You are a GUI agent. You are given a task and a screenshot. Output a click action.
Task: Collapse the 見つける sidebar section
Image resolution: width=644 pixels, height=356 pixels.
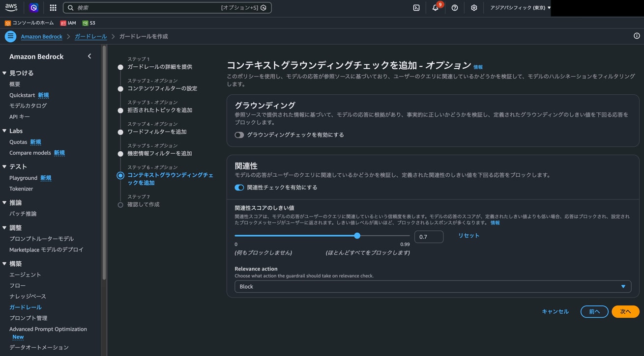point(4,73)
